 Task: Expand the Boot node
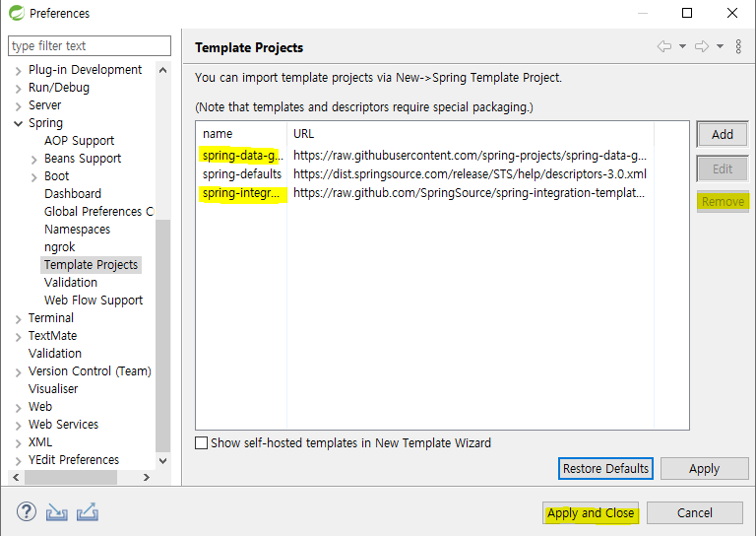pyautogui.click(x=33, y=177)
